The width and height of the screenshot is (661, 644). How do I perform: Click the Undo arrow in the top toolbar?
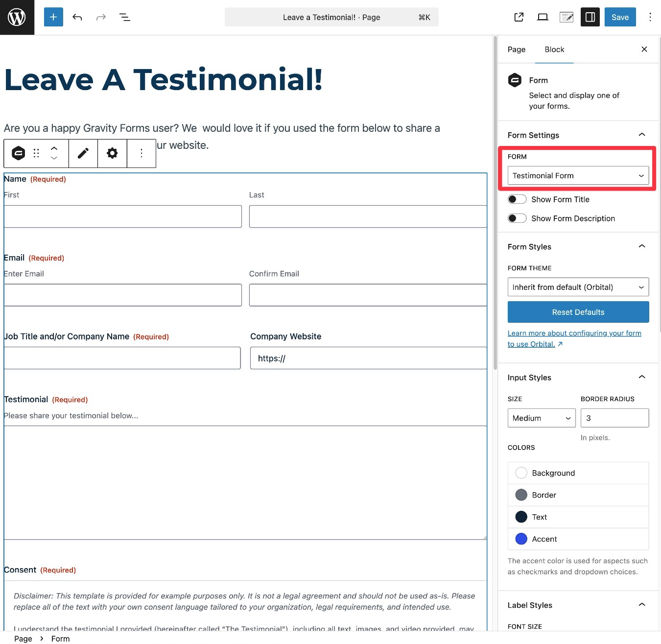pyautogui.click(x=77, y=17)
